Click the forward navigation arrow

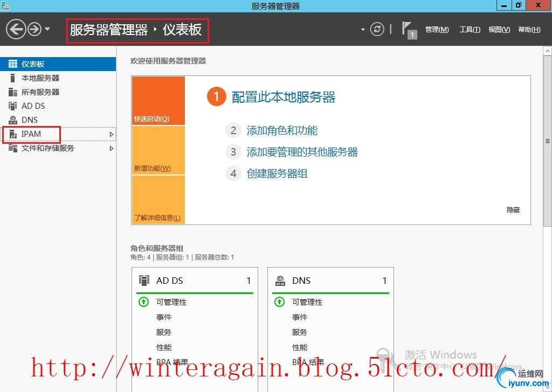[34, 29]
